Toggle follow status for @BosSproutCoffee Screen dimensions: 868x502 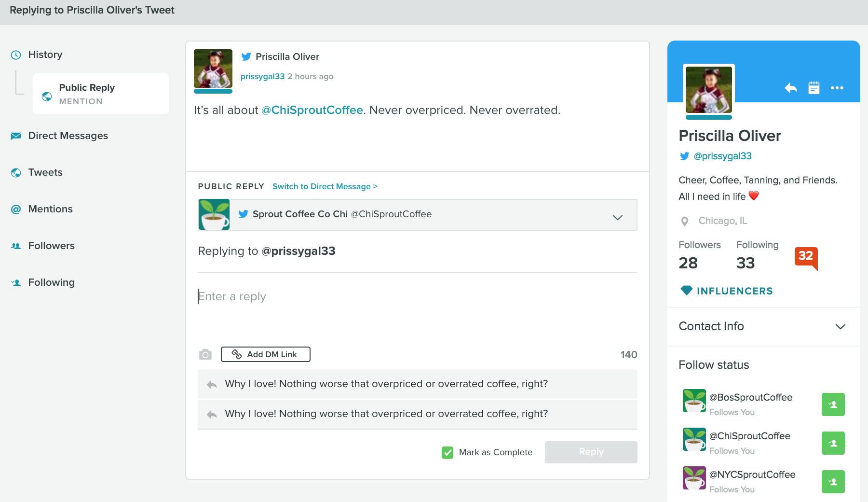click(x=833, y=404)
